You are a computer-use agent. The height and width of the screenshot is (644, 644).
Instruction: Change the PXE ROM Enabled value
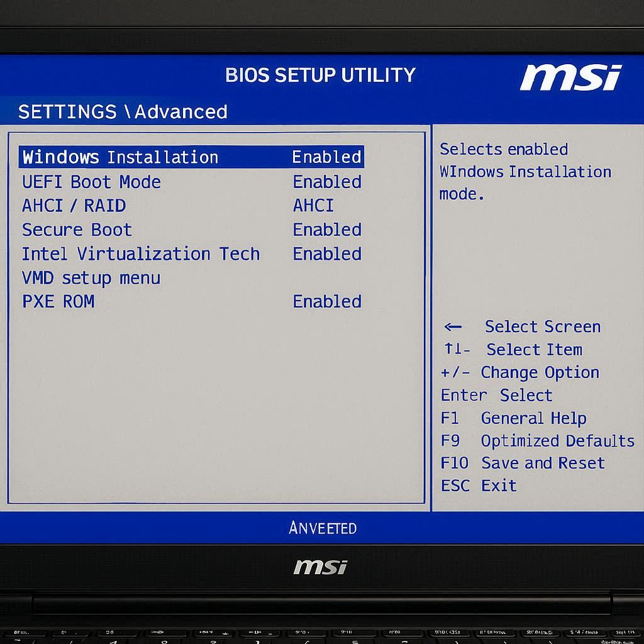327,302
